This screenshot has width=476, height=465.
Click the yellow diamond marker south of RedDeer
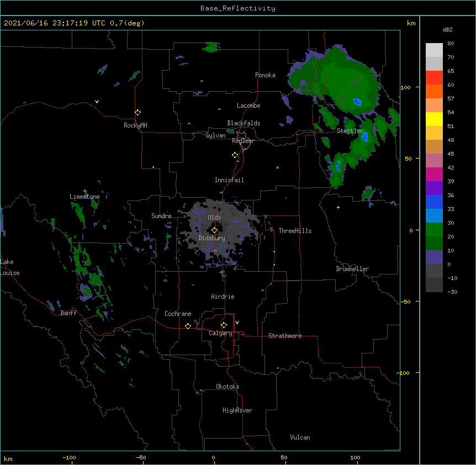tap(235, 155)
